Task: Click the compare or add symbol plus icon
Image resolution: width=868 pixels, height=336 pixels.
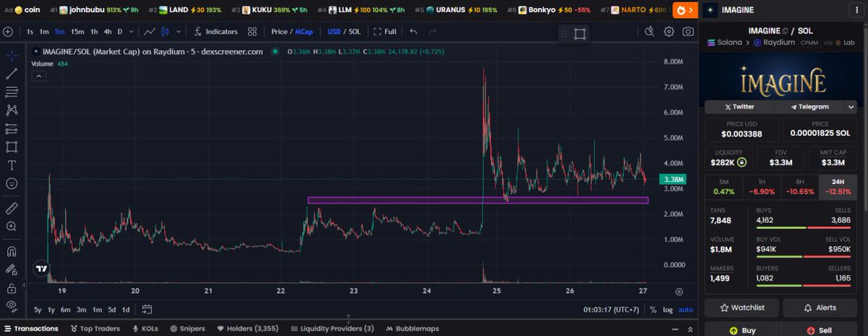Action: [x=8, y=32]
